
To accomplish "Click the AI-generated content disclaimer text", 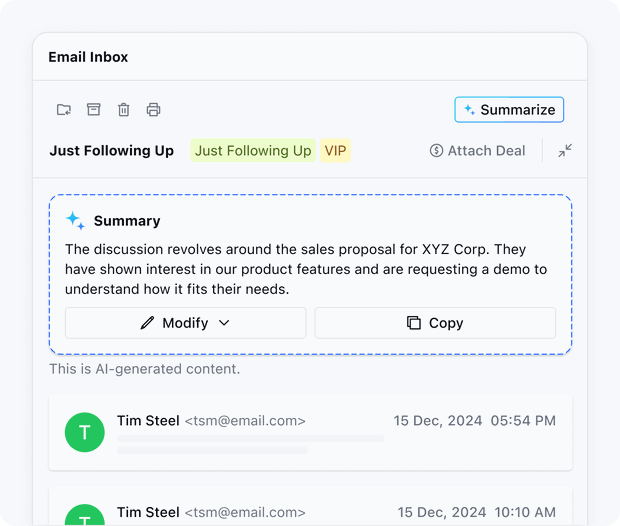I will point(144,369).
